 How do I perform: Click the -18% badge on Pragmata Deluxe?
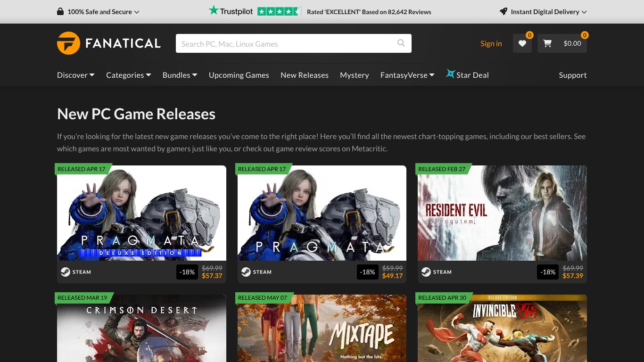coord(187,272)
